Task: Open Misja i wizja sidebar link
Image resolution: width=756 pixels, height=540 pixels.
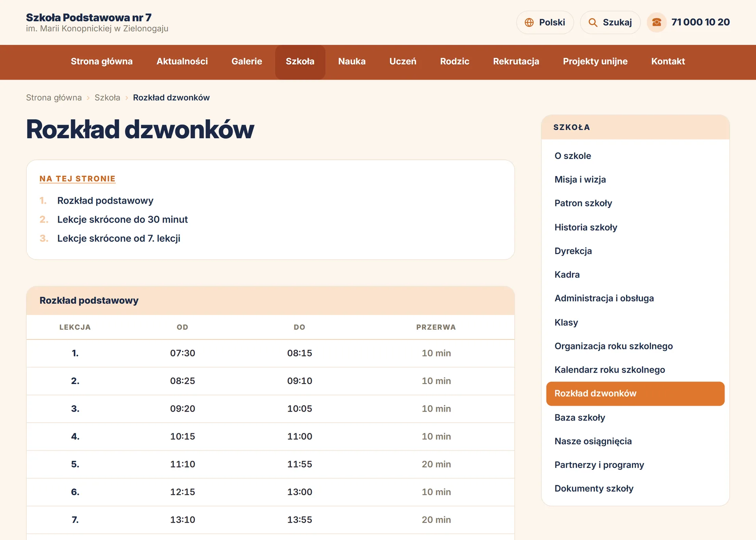Action: (635, 180)
